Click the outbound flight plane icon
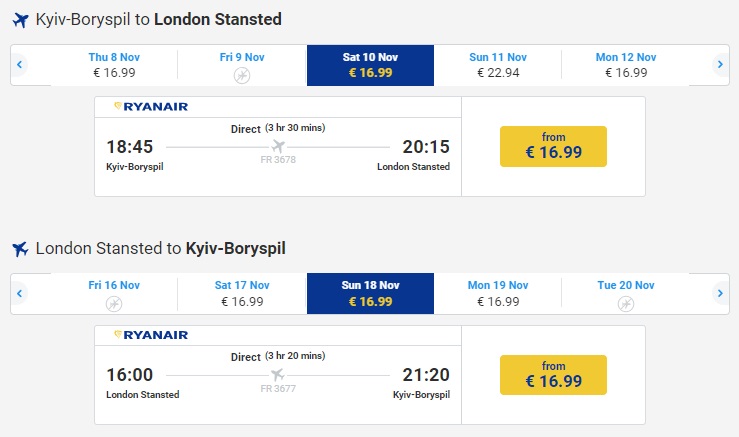The image size is (739, 437). (x=20, y=20)
